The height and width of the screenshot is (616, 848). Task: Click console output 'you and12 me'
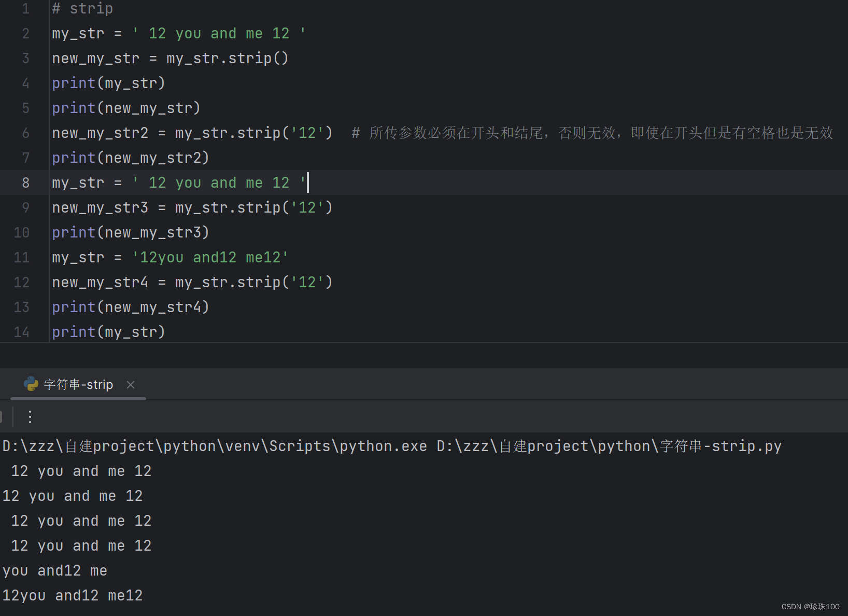pyautogui.click(x=55, y=571)
